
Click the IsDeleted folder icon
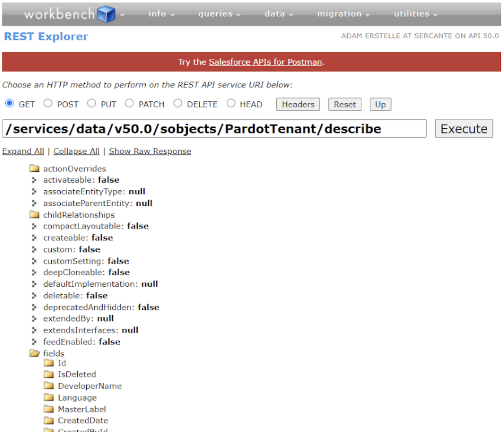(x=48, y=374)
